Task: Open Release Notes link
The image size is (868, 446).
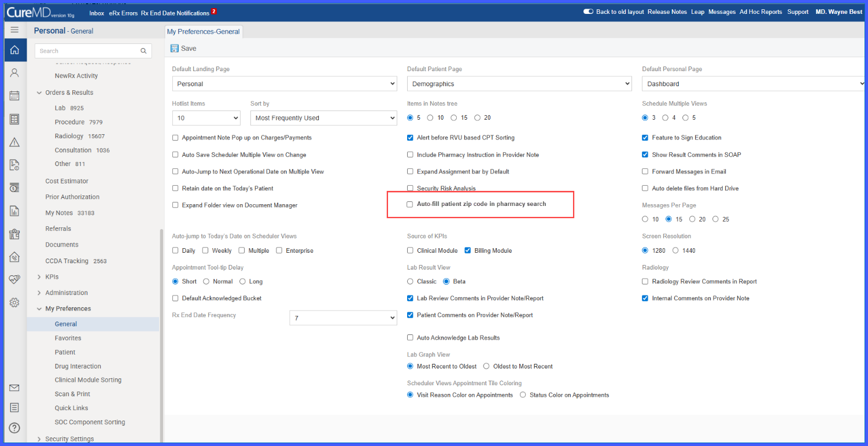Action: tap(667, 12)
